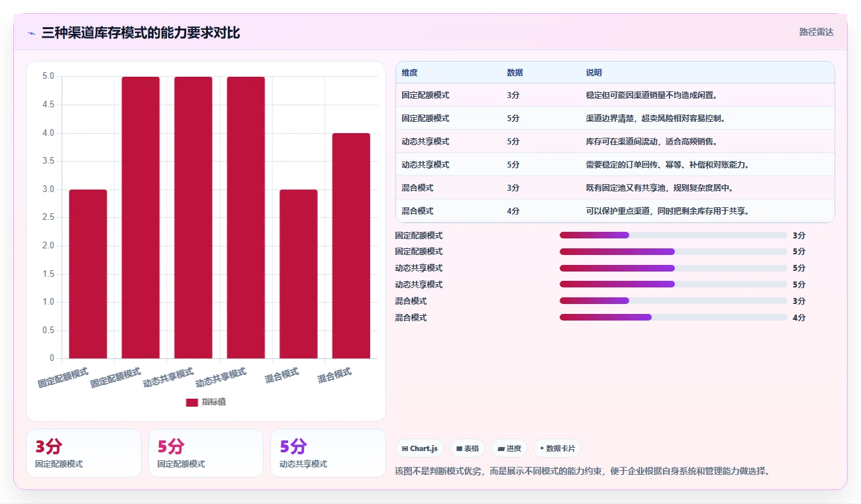The image size is (861, 504).
Task: Open the 3分 固定配额模式 data card
Action: [83, 453]
